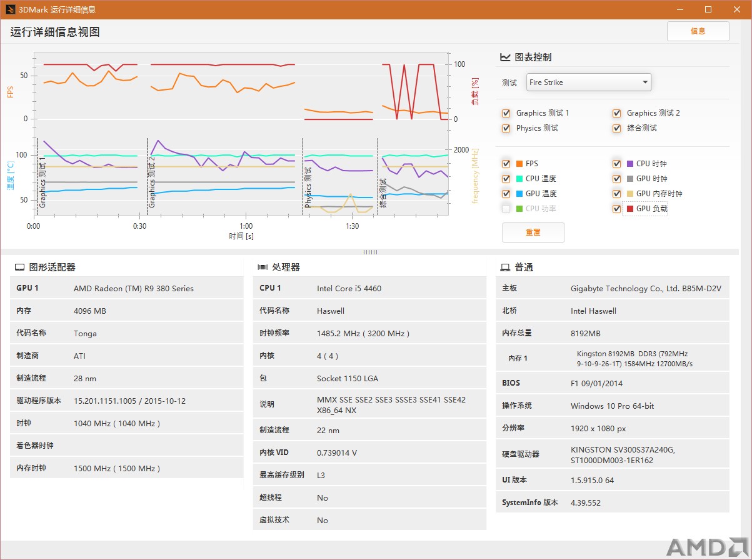752x560 pixels.
Task: Uncheck the 综合测试 checkbox
Action: (616, 128)
